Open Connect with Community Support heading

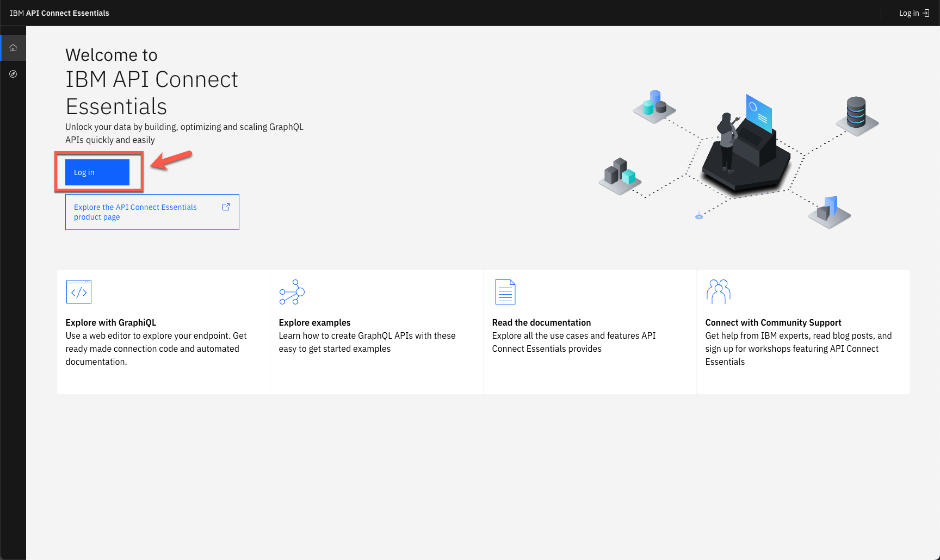[x=773, y=322]
